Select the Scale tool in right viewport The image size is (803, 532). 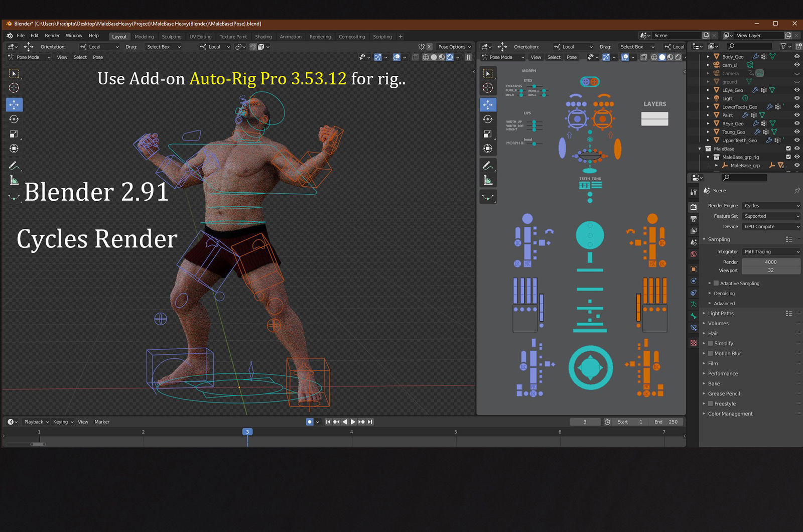(x=488, y=134)
